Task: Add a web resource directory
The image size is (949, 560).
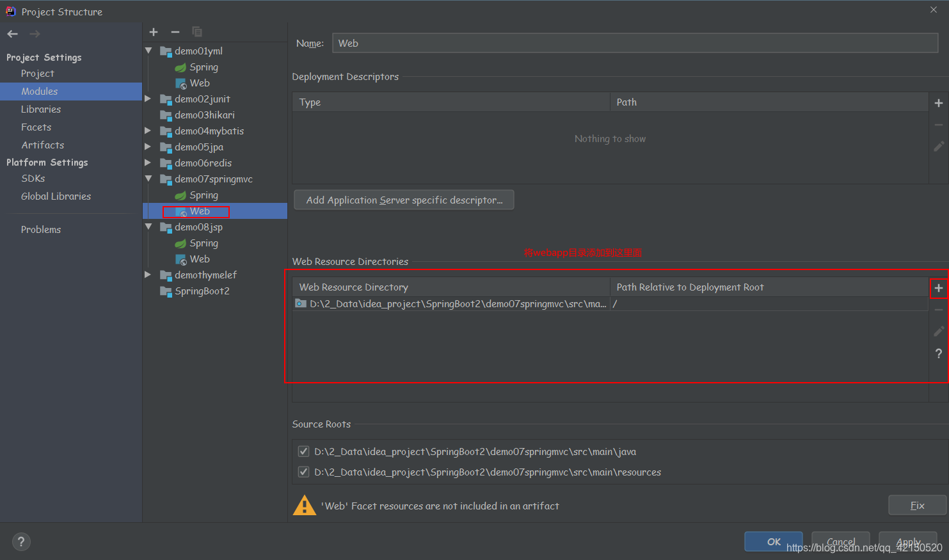Action: click(939, 288)
